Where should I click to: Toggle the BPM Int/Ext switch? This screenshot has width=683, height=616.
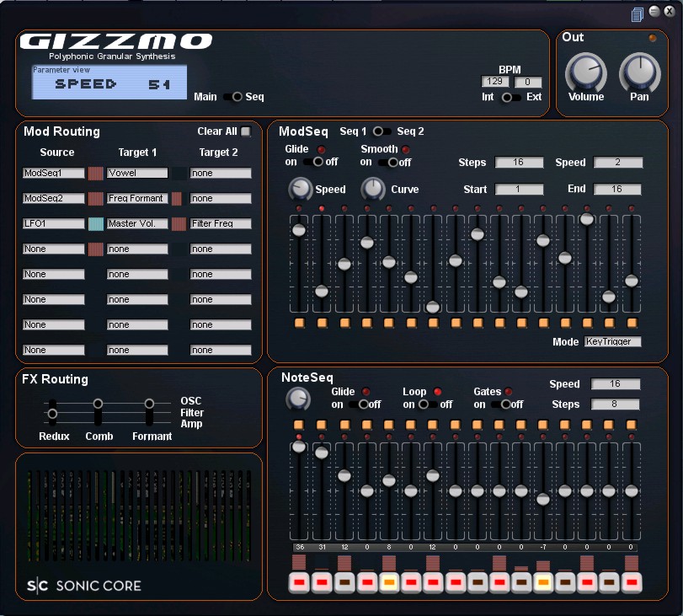pyautogui.click(x=510, y=97)
